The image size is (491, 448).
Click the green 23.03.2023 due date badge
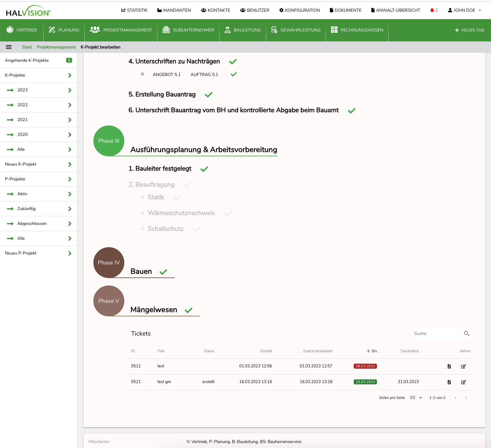[x=365, y=382]
